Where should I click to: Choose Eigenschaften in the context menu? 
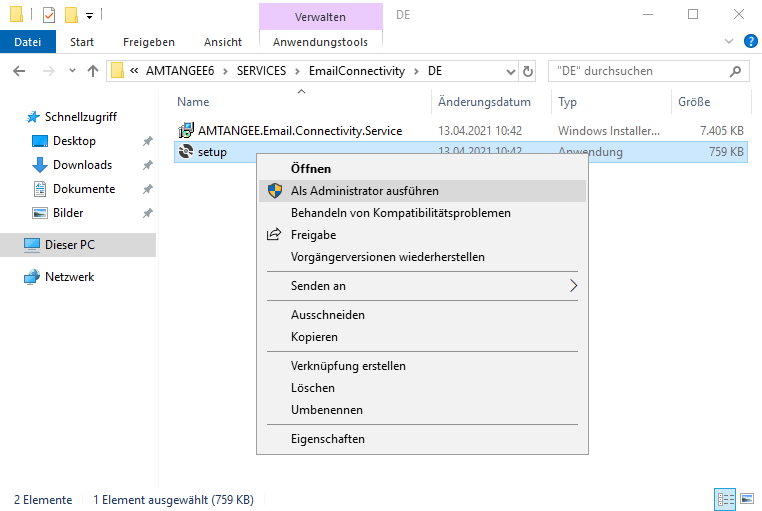tap(422, 439)
